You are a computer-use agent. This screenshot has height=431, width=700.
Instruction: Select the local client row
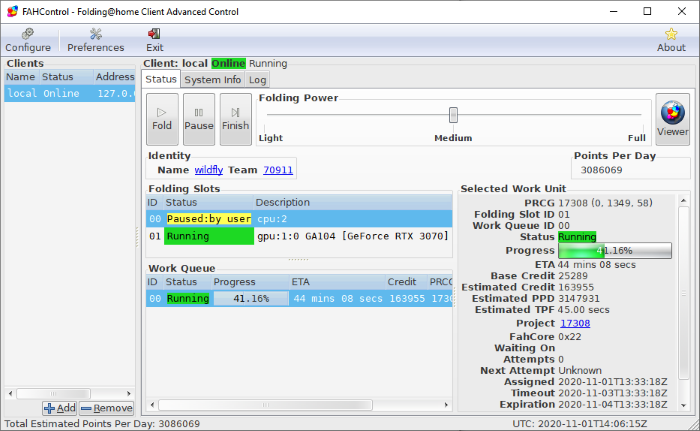(70, 93)
